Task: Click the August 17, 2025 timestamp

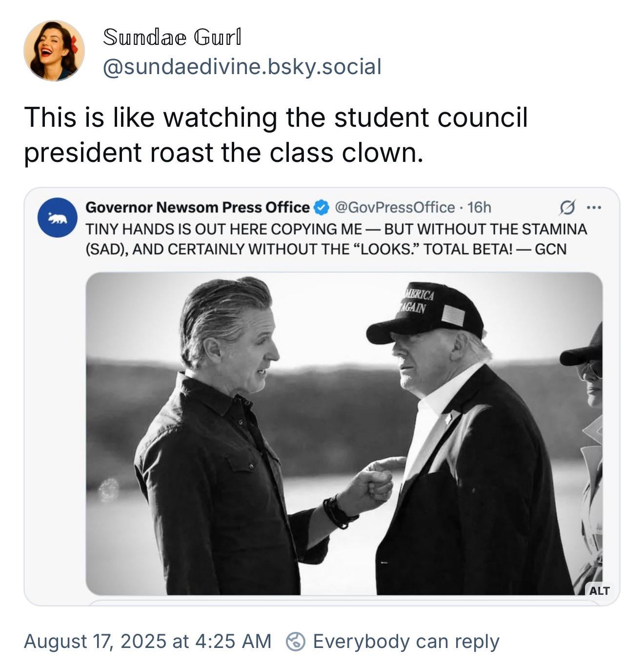Action: tap(147, 642)
